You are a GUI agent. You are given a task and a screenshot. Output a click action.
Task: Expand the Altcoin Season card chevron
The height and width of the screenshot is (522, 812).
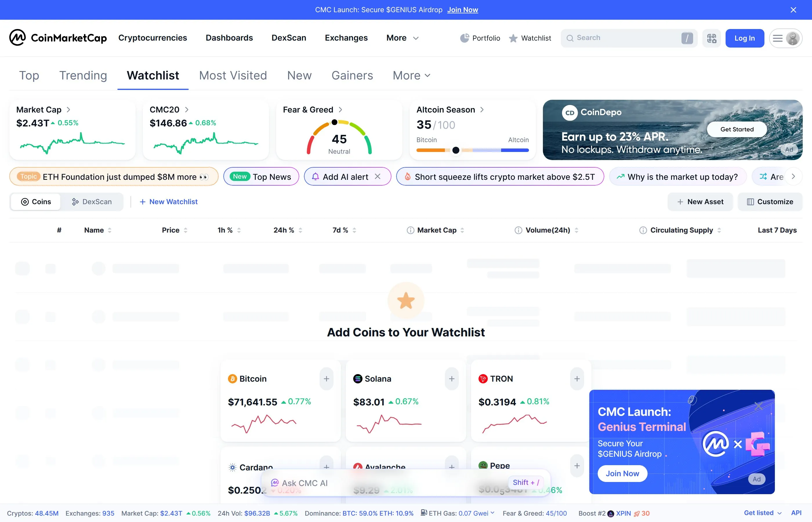pyautogui.click(x=482, y=110)
